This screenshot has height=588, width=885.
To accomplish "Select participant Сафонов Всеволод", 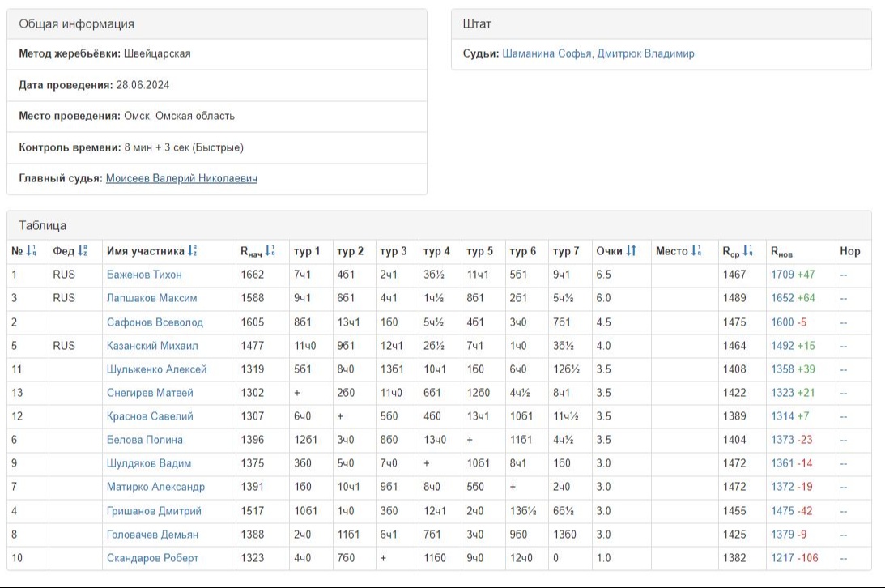I will pyautogui.click(x=155, y=322).
